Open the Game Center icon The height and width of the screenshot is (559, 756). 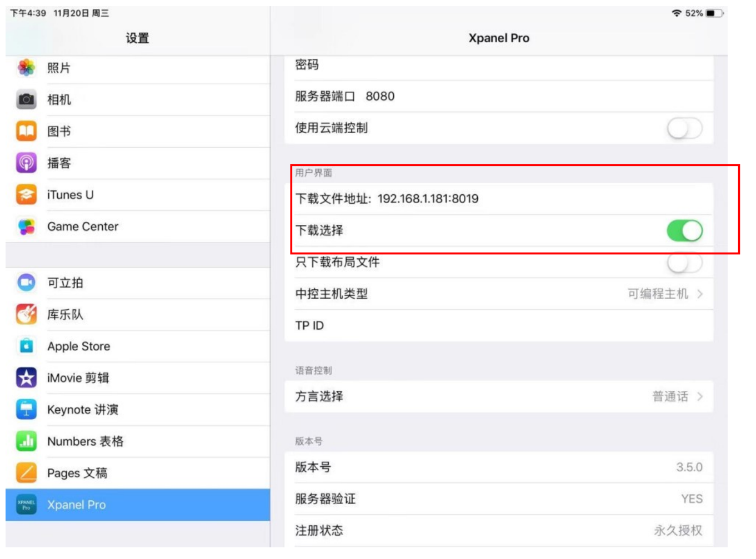coord(26,226)
